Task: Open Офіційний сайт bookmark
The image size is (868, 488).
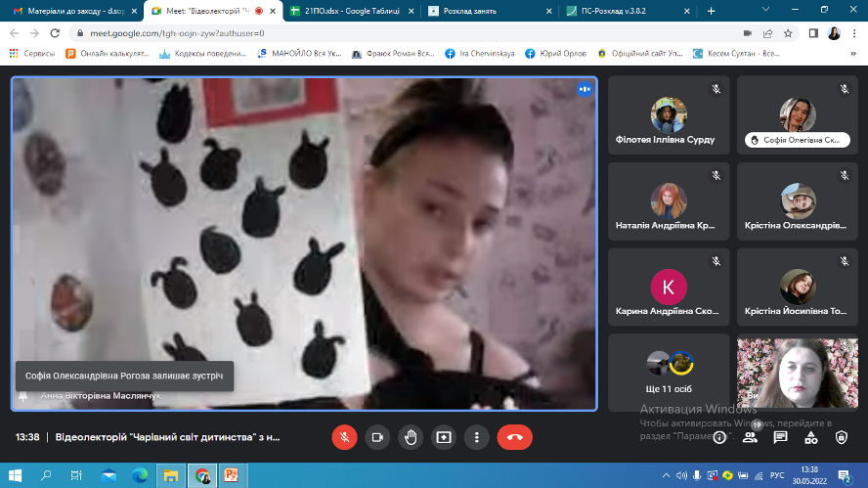Action: (640, 53)
